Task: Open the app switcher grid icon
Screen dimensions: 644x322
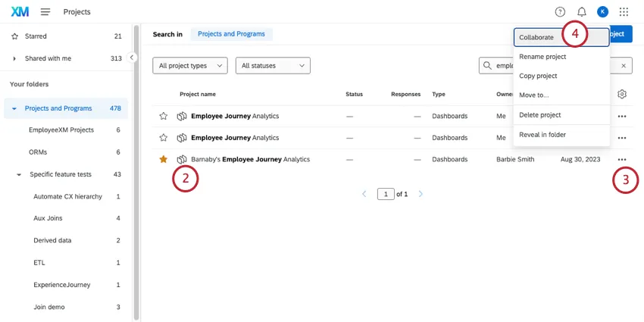Action: [624, 12]
